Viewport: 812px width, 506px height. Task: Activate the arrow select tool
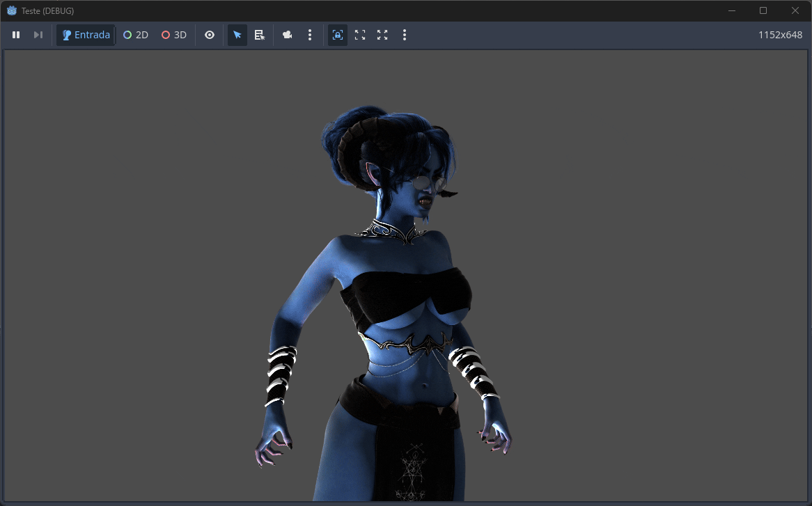tap(237, 35)
